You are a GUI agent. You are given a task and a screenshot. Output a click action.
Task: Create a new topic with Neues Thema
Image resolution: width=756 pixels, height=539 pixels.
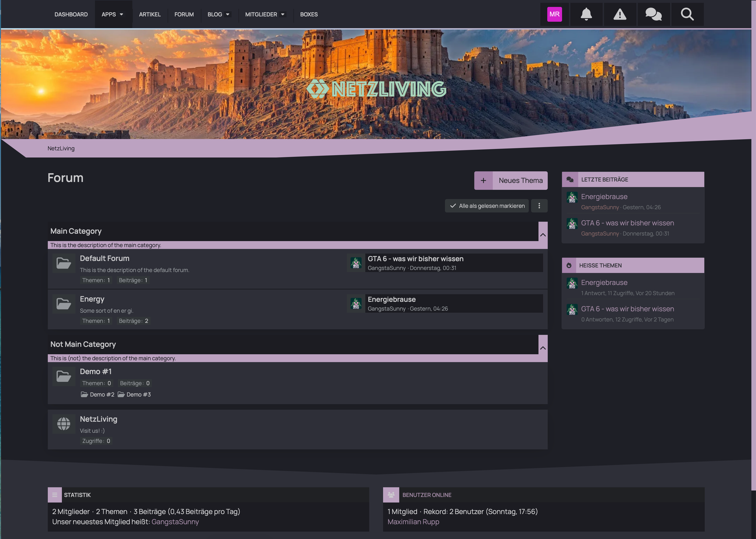pyautogui.click(x=511, y=180)
